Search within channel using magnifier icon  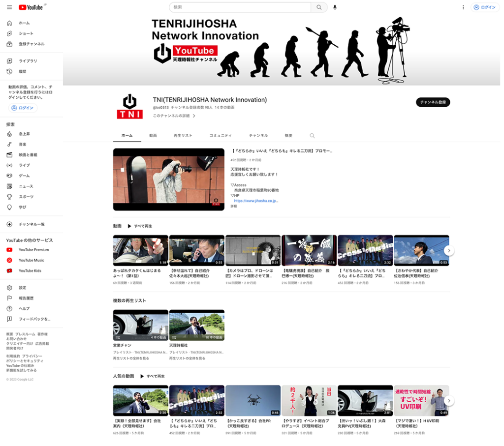pos(312,136)
